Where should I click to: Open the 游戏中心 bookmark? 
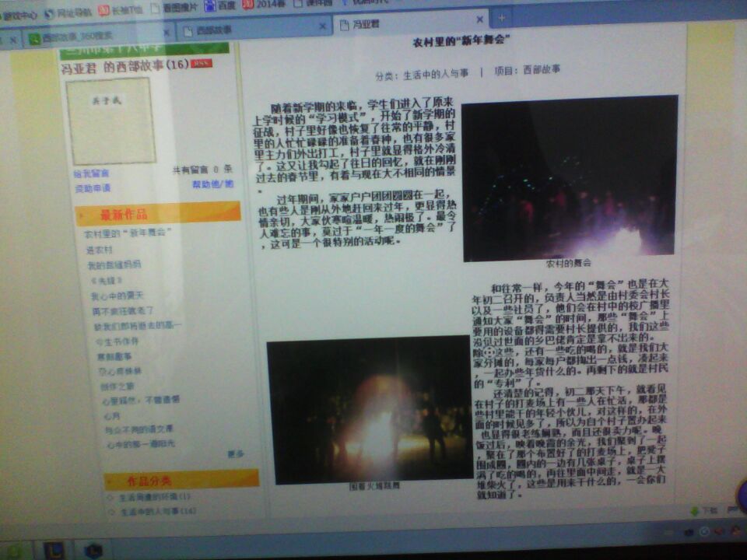18,16
